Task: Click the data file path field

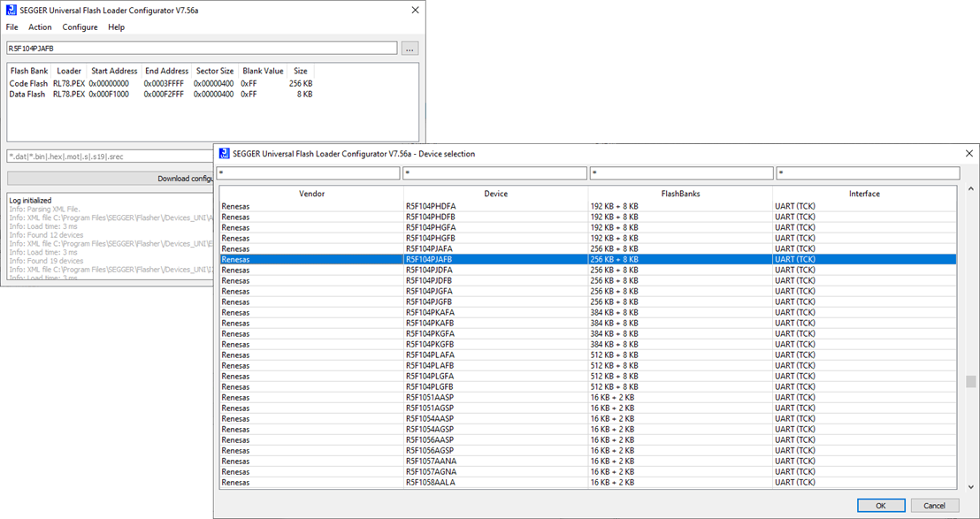Action: (110, 156)
